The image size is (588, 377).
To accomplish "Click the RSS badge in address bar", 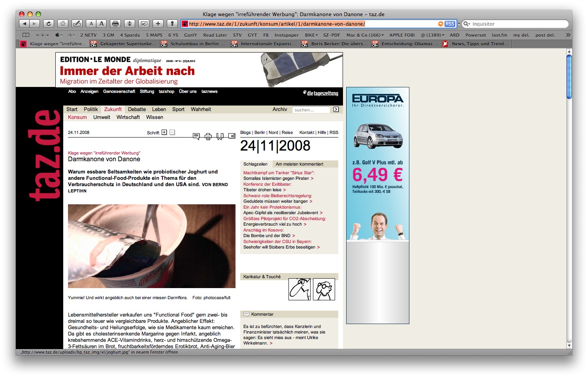I will point(450,24).
